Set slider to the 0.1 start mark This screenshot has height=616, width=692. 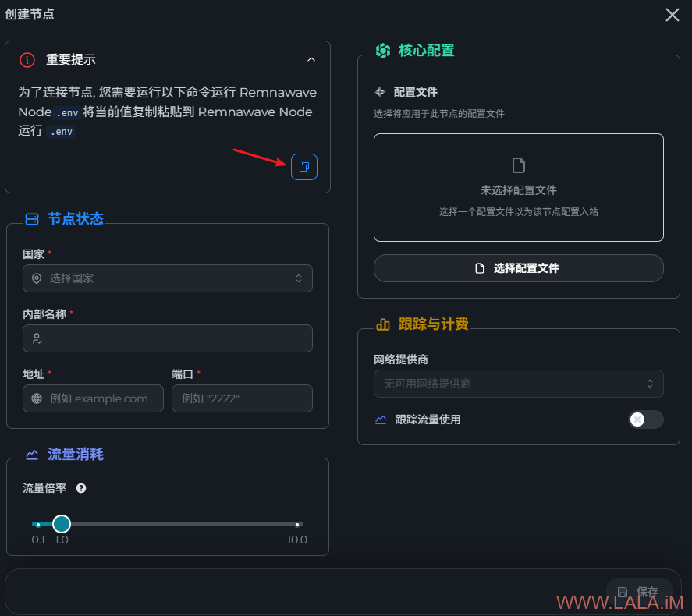(x=38, y=524)
